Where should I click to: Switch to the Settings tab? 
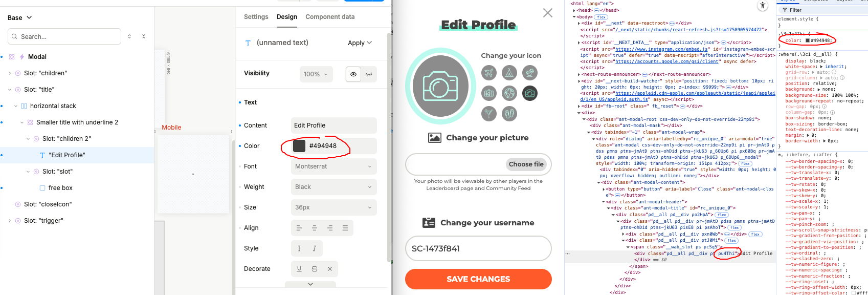[x=256, y=17]
